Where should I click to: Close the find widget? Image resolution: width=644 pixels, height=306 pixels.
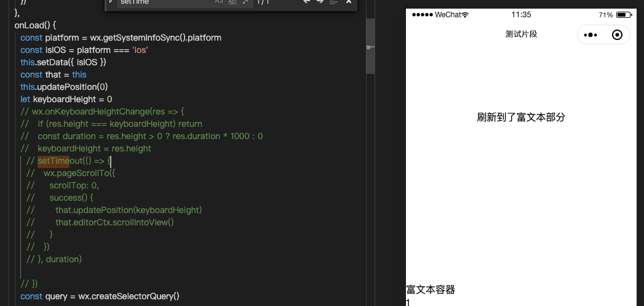click(349, 2)
